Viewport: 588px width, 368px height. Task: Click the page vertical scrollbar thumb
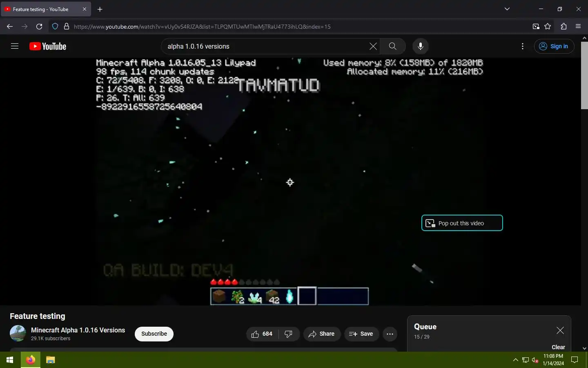point(584,75)
